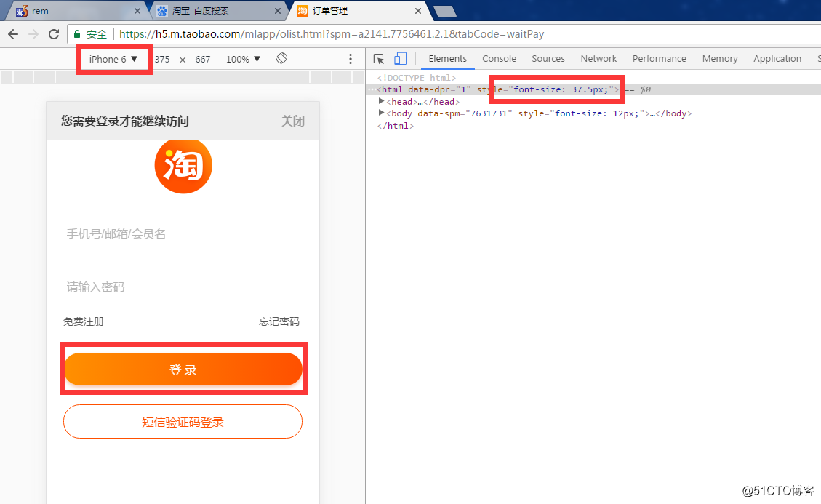Click the URL address bar

(x=444, y=34)
